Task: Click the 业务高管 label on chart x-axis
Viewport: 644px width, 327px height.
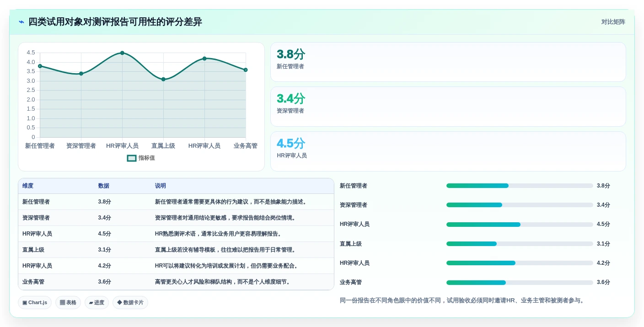Action: coord(246,146)
